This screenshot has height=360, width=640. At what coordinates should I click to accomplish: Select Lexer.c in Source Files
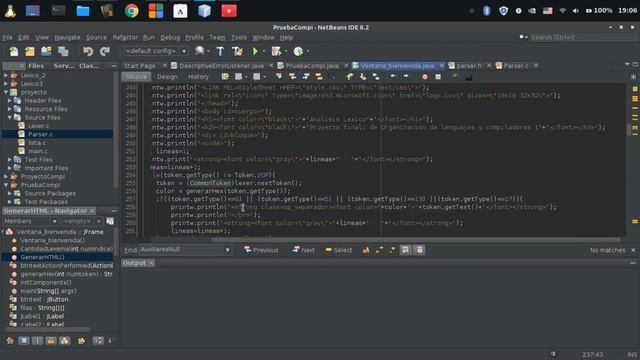pos(38,126)
